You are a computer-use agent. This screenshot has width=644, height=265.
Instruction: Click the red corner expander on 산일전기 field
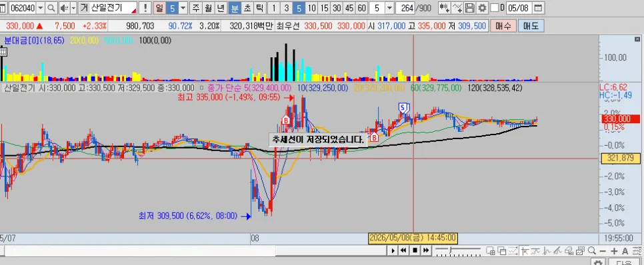tap(133, 11)
